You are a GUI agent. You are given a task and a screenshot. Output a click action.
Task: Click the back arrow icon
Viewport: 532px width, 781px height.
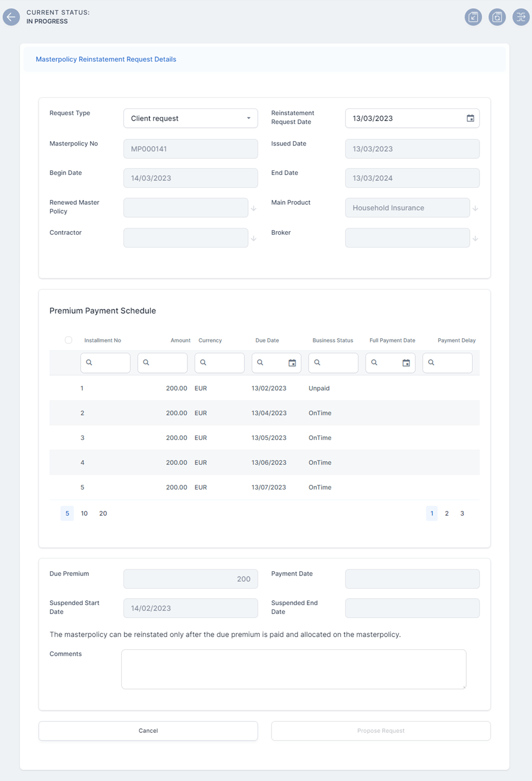click(x=11, y=17)
